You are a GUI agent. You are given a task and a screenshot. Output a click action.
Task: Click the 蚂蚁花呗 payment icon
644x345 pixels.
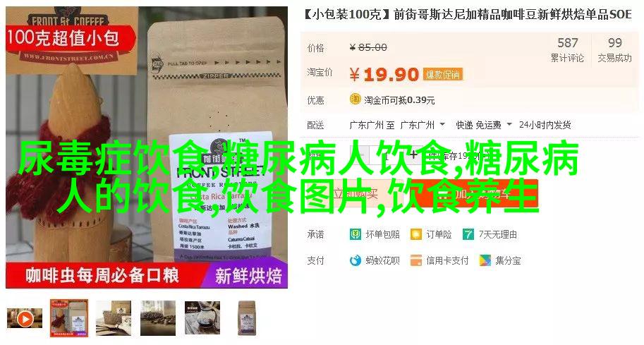pos(356,260)
